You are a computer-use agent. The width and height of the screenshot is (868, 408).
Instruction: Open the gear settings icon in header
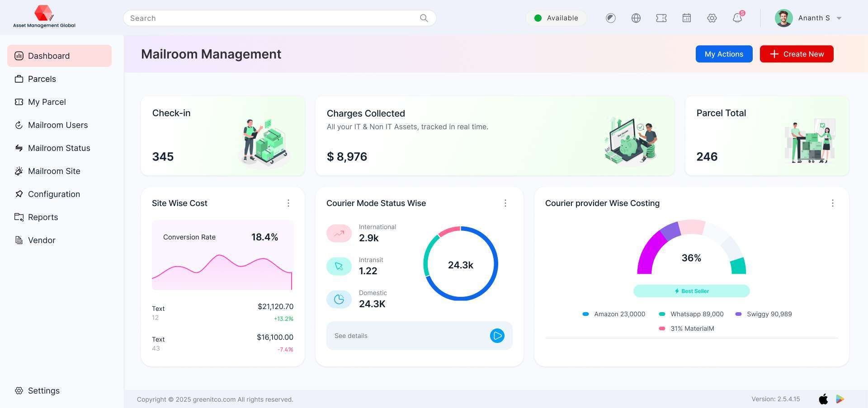pos(712,18)
